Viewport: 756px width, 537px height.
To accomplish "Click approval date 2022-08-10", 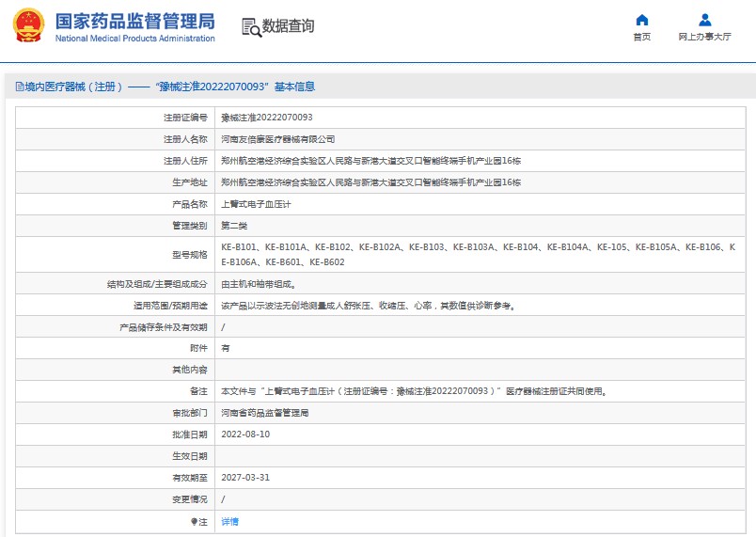I will pos(245,434).
